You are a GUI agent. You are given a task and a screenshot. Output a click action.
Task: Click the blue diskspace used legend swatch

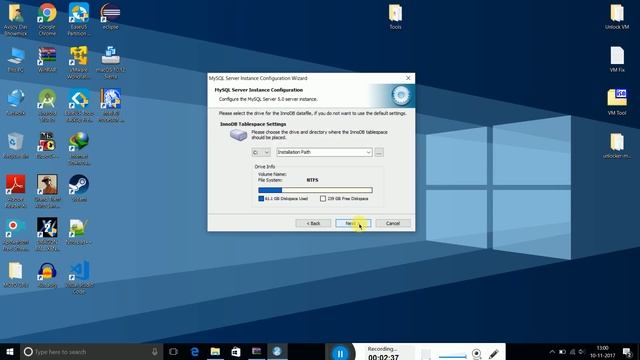tap(261, 198)
